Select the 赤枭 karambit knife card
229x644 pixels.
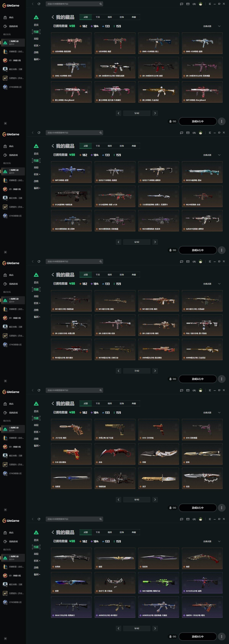115,454
